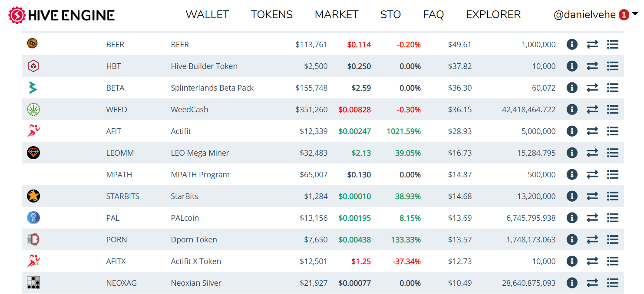
Task: Open the EXPLORER link
Action: [x=493, y=15]
